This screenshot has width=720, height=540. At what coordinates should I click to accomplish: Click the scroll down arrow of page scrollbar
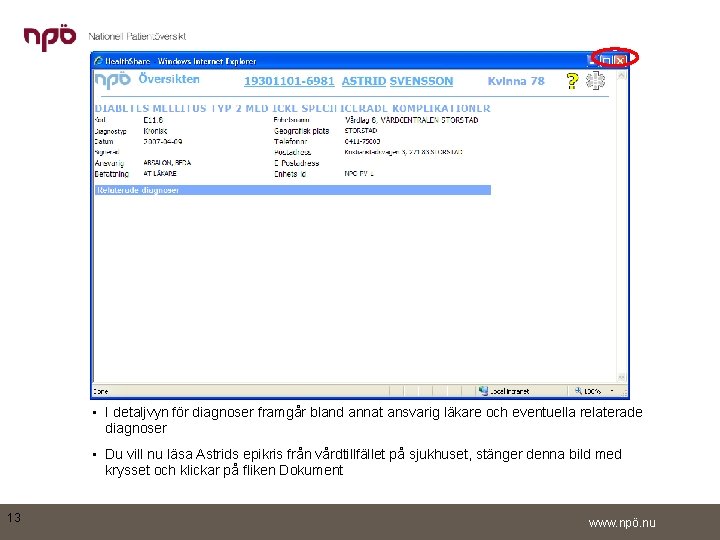click(622, 377)
